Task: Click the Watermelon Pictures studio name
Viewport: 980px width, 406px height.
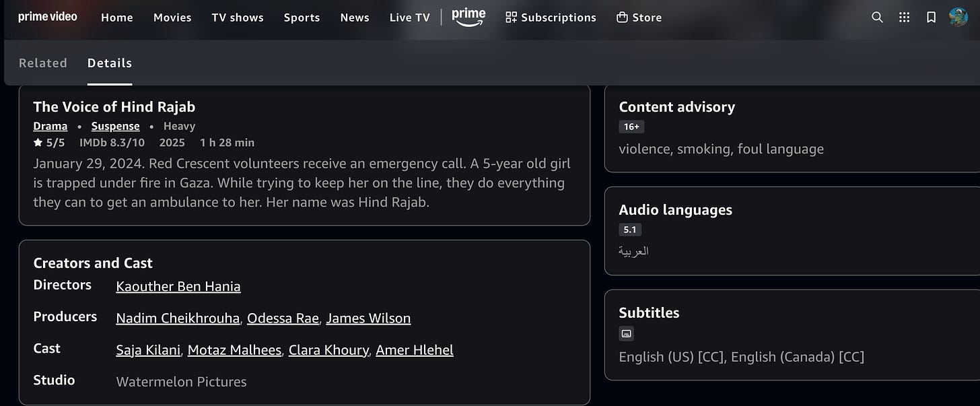Action: 181,382
